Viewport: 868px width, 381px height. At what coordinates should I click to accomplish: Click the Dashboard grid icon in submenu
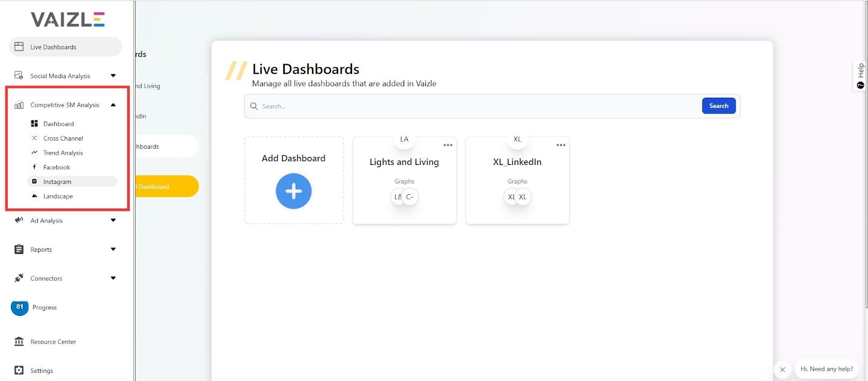[x=34, y=124]
